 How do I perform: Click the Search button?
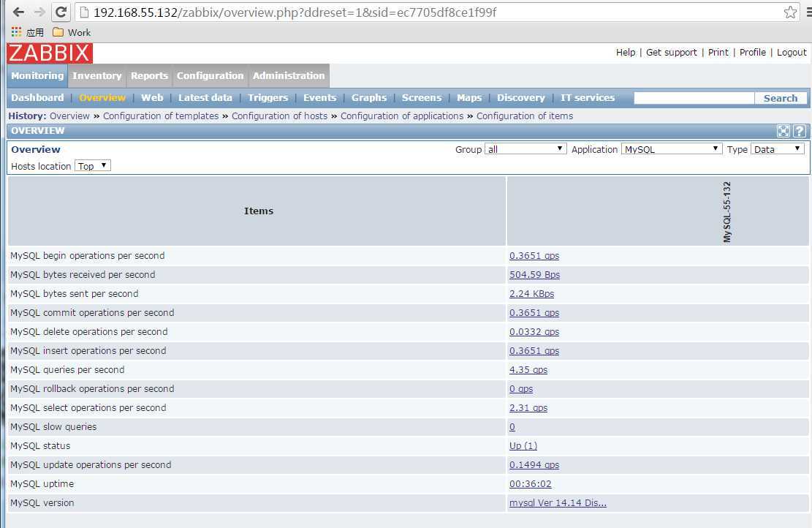(781, 98)
